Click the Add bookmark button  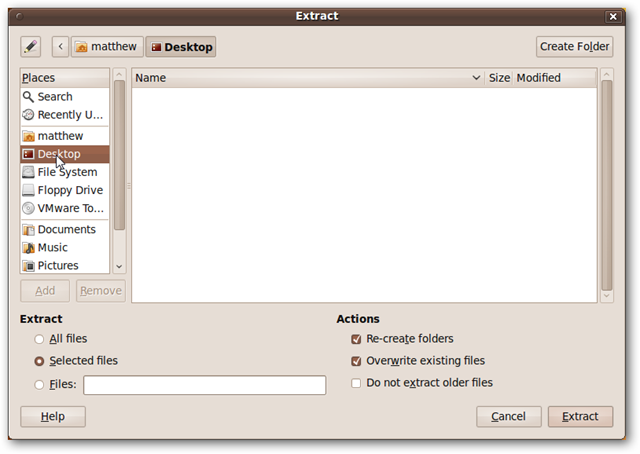[x=45, y=291]
